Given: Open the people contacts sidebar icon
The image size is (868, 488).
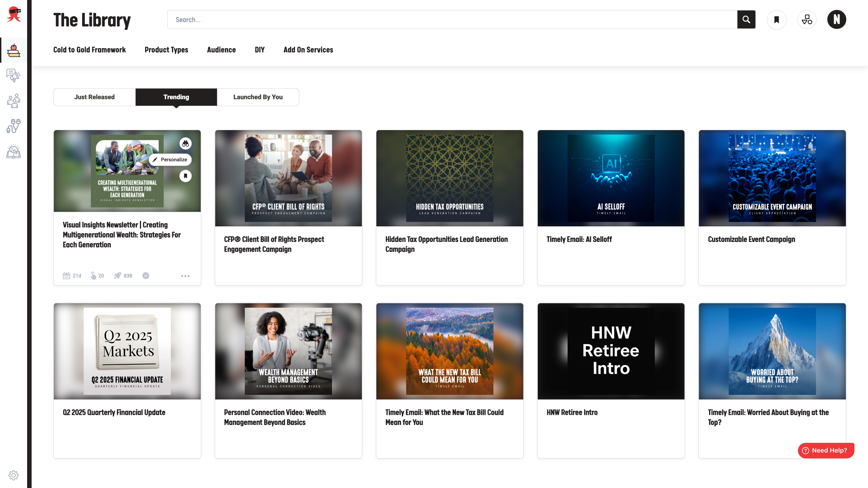Looking at the screenshot, I should [14, 101].
